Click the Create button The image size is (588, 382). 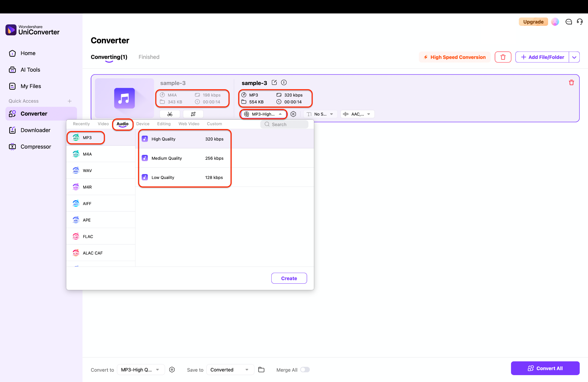289,278
